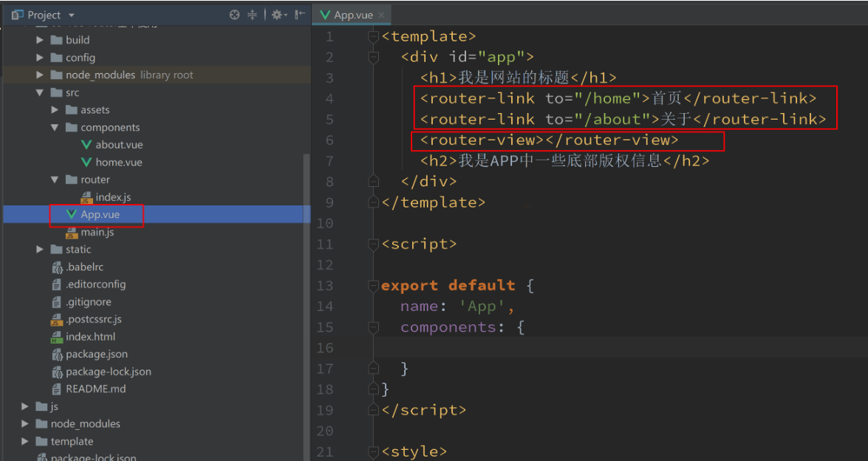Click the folder icon of config
The height and width of the screenshot is (461, 868).
tap(56, 58)
